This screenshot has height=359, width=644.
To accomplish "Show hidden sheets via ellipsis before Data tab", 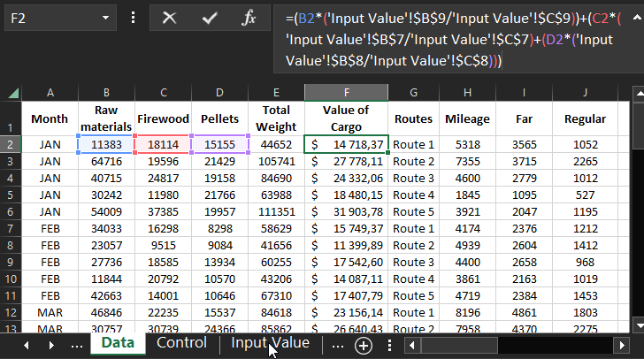I will point(77,345).
